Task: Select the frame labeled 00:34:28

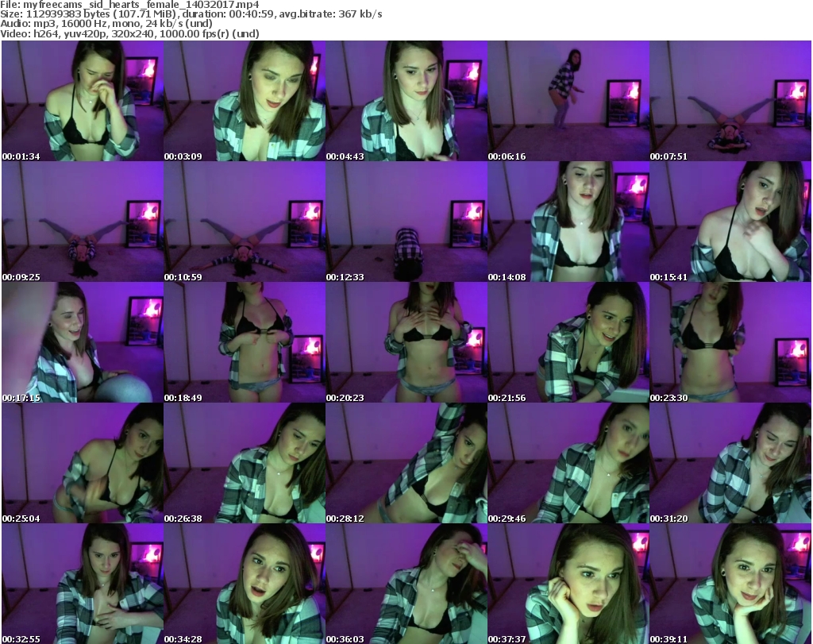Action: click(x=245, y=584)
